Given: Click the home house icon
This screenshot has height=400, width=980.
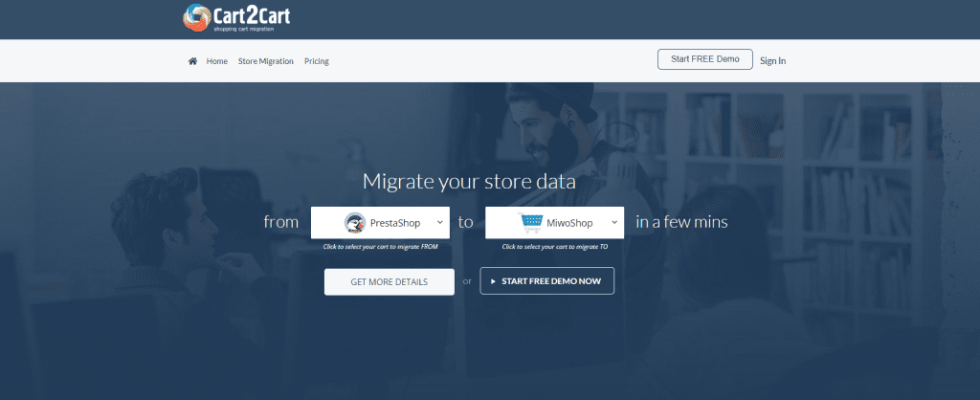Looking at the screenshot, I should [x=192, y=61].
